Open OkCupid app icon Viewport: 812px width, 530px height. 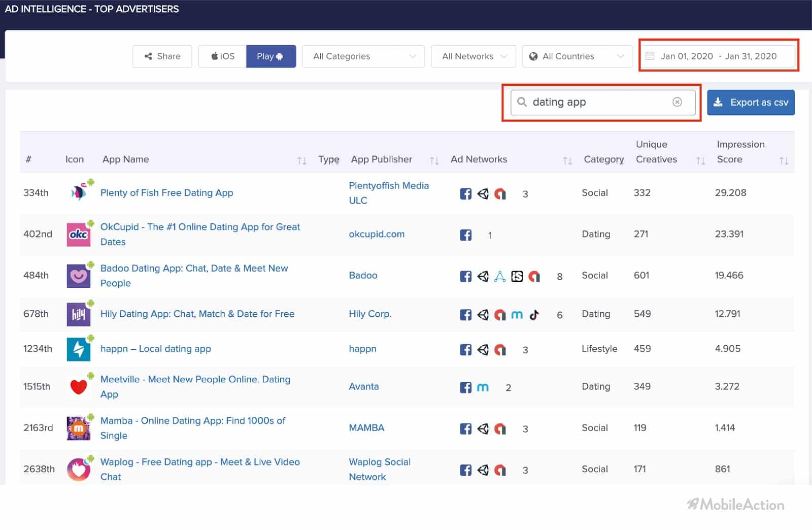tap(79, 234)
